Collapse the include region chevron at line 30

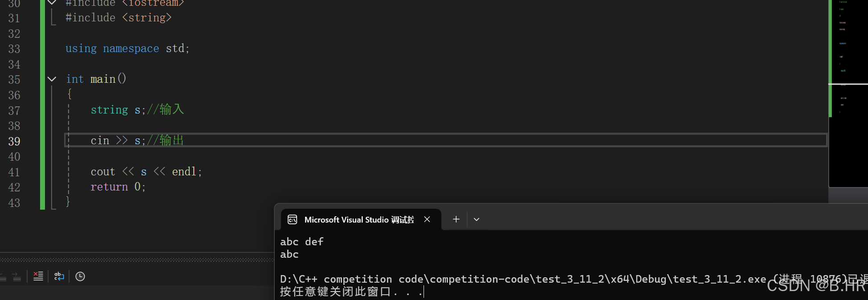[x=52, y=3]
